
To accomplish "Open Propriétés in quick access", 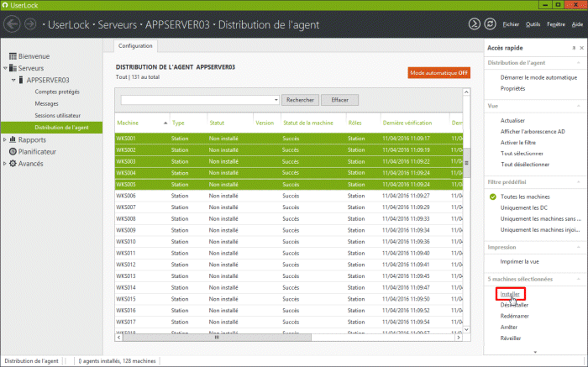I will pyautogui.click(x=512, y=88).
